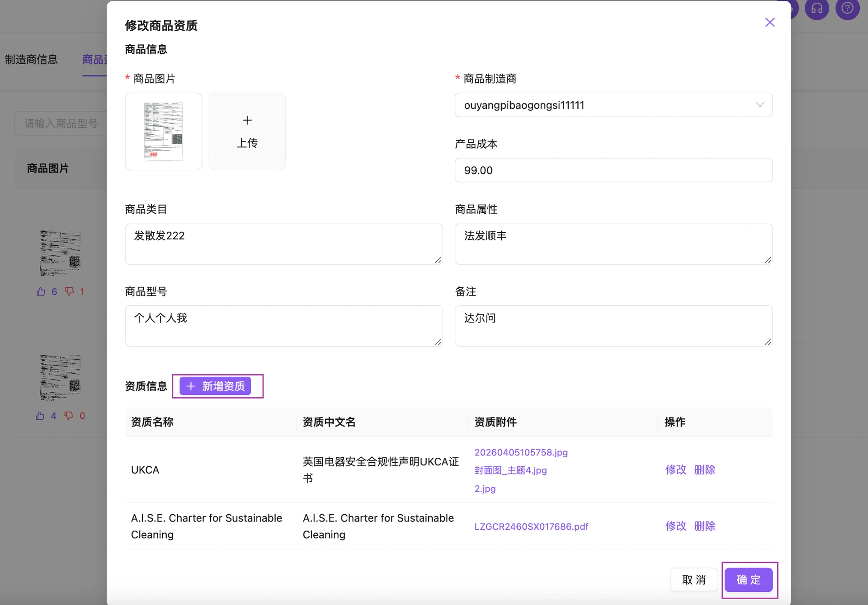
Task: Click the 商品图片 column header in background
Action: pyautogui.click(x=47, y=169)
